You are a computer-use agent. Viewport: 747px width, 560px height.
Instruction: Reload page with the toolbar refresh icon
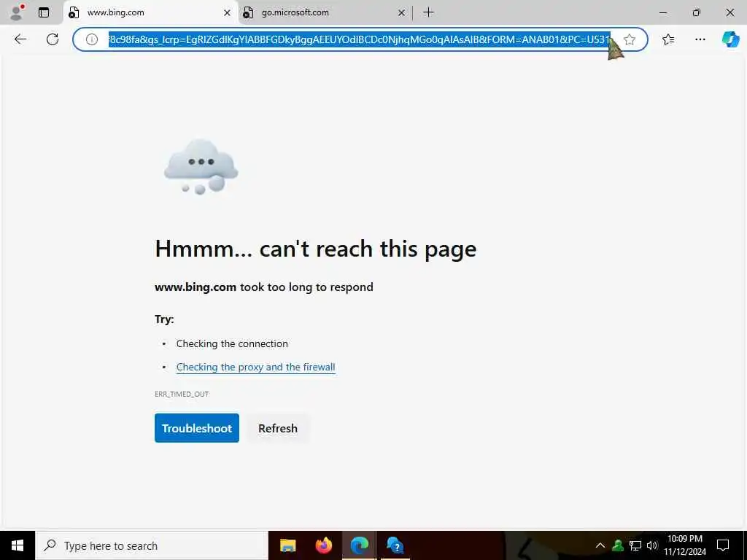point(53,39)
